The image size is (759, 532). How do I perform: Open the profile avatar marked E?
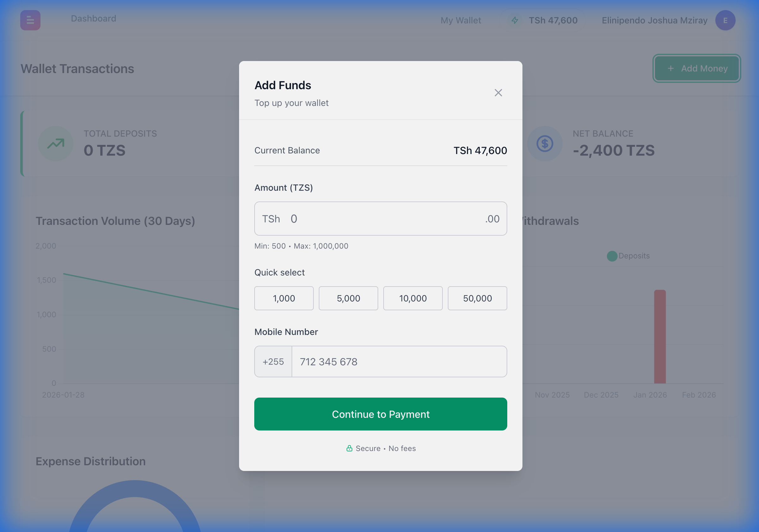pyautogui.click(x=725, y=20)
